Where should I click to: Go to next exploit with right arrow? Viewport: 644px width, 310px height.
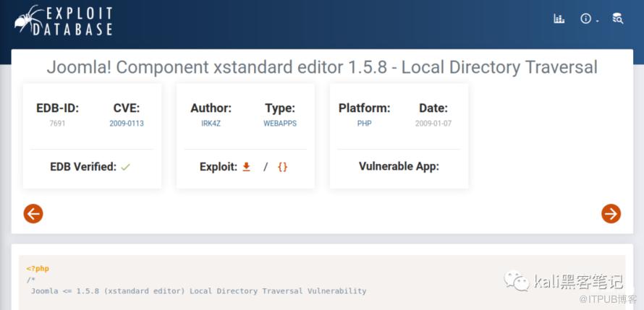[x=611, y=213]
